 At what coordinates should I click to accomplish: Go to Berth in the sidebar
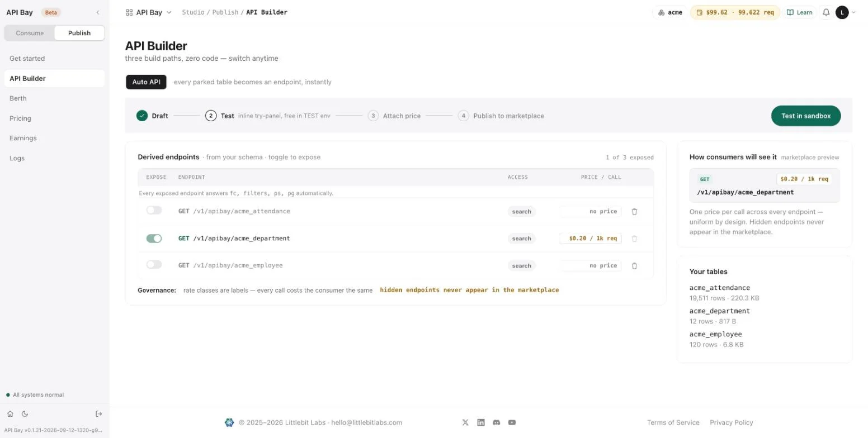[54, 98]
